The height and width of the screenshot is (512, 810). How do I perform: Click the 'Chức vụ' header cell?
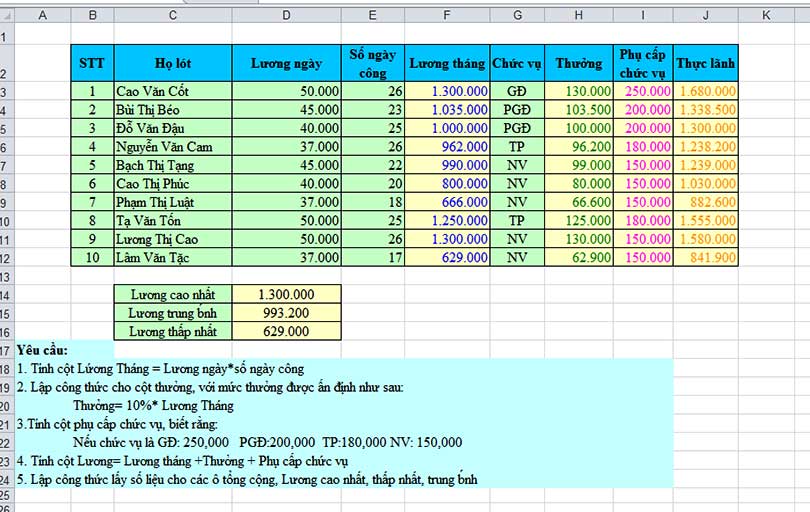517,64
